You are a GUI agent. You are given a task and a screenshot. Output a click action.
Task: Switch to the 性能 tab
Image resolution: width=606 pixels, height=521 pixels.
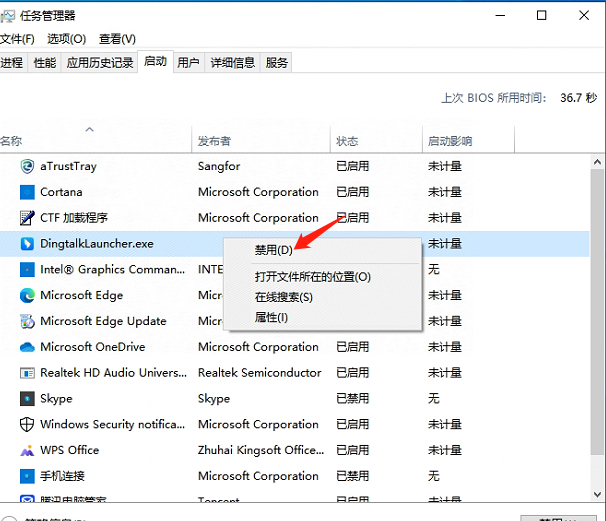(x=45, y=63)
